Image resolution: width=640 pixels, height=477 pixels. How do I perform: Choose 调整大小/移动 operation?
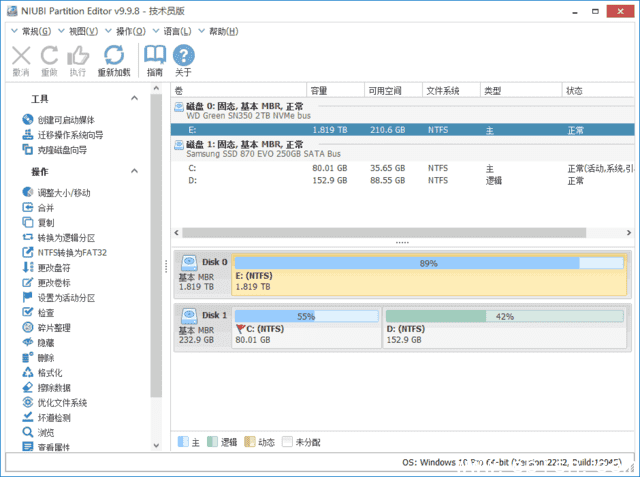pyautogui.click(x=64, y=192)
